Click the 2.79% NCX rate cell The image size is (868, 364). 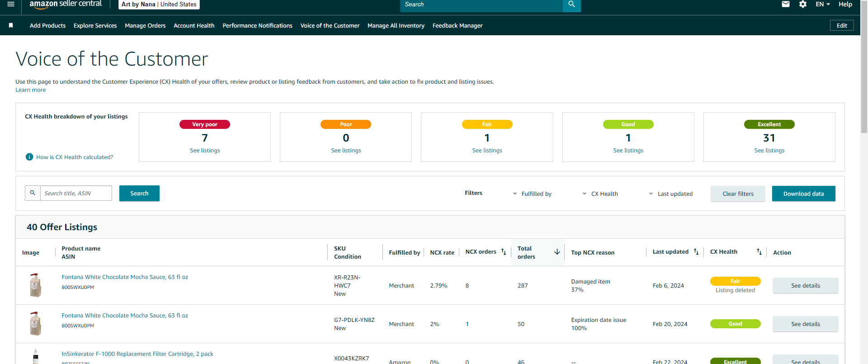point(439,286)
